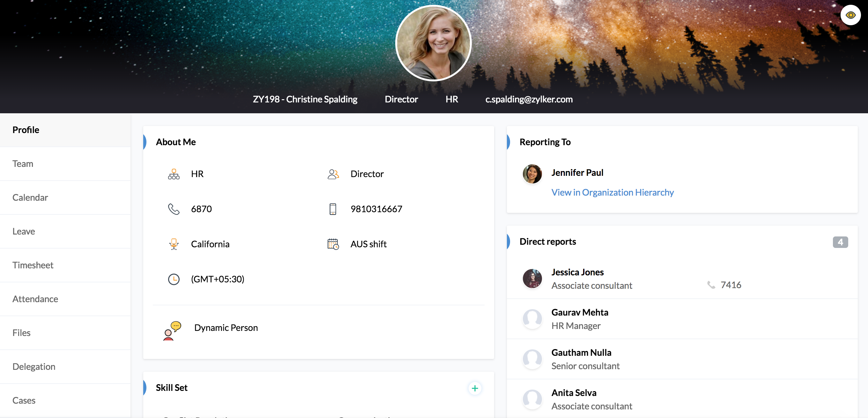Click the Director designation people icon

(x=333, y=174)
